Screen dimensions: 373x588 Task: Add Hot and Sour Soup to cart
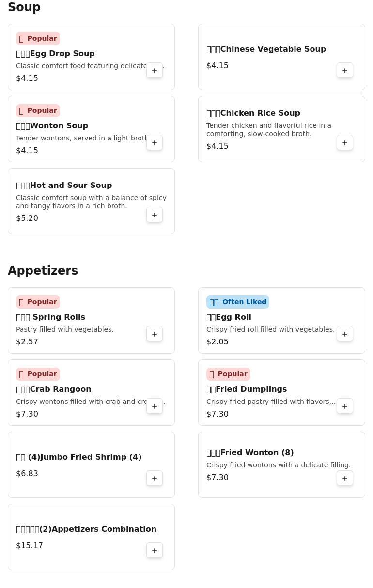coord(155,215)
